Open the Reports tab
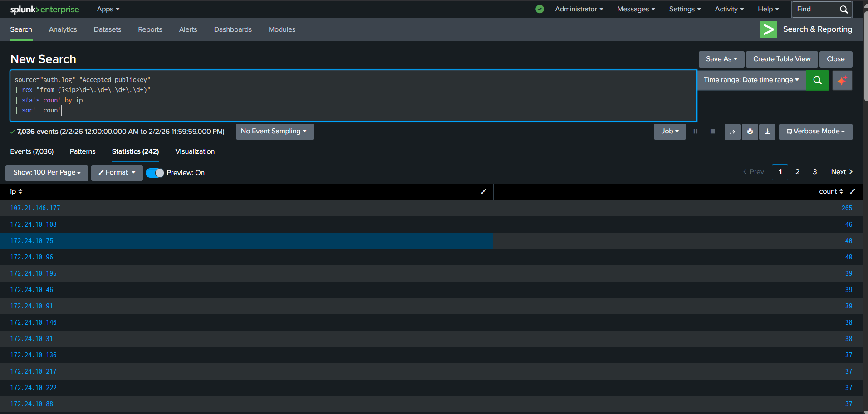 click(150, 29)
